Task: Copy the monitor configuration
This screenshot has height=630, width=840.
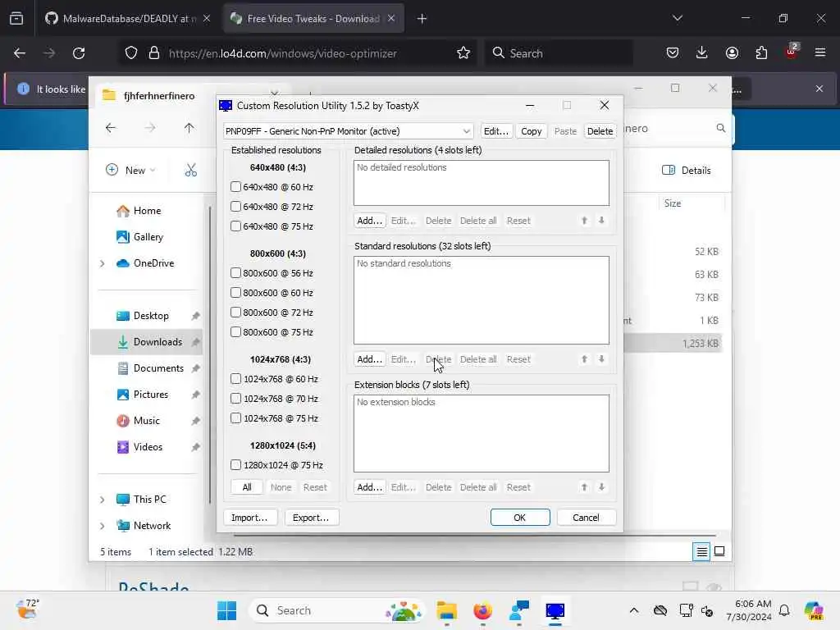Action: tap(531, 131)
